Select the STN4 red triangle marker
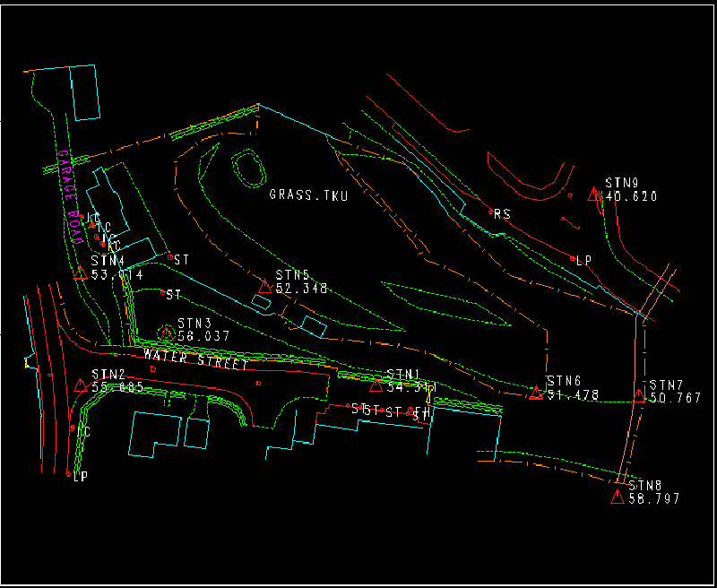Viewport: 717px width, 588px height. pos(81,272)
